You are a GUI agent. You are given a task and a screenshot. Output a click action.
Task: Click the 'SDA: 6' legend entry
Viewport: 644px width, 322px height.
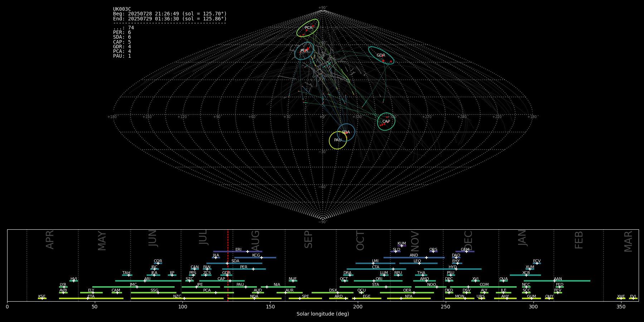pos(122,37)
